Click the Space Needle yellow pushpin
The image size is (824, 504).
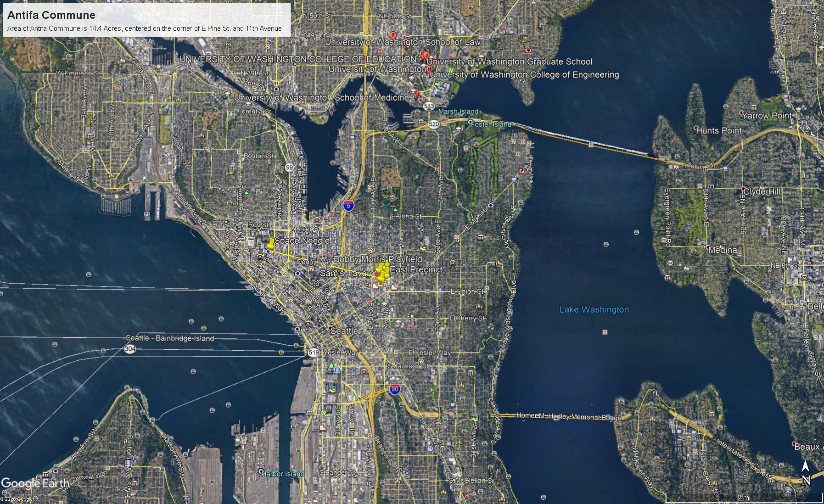[x=271, y=244]
